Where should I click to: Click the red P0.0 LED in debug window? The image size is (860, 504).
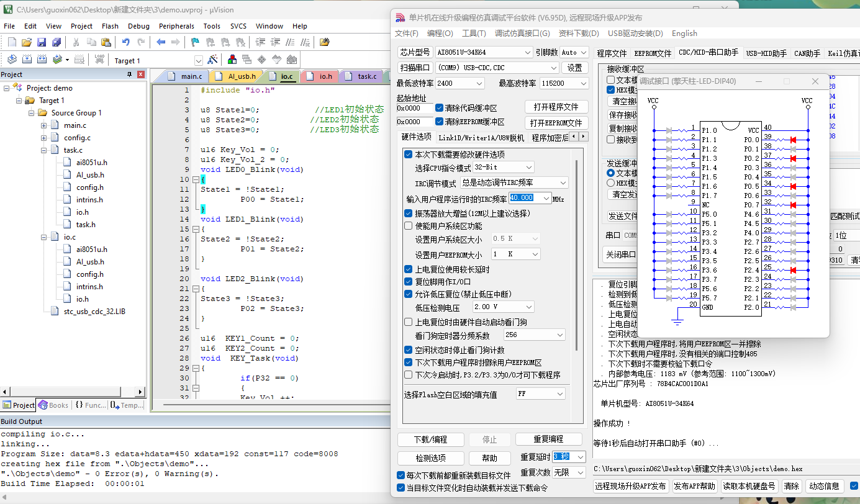(793, 140)
